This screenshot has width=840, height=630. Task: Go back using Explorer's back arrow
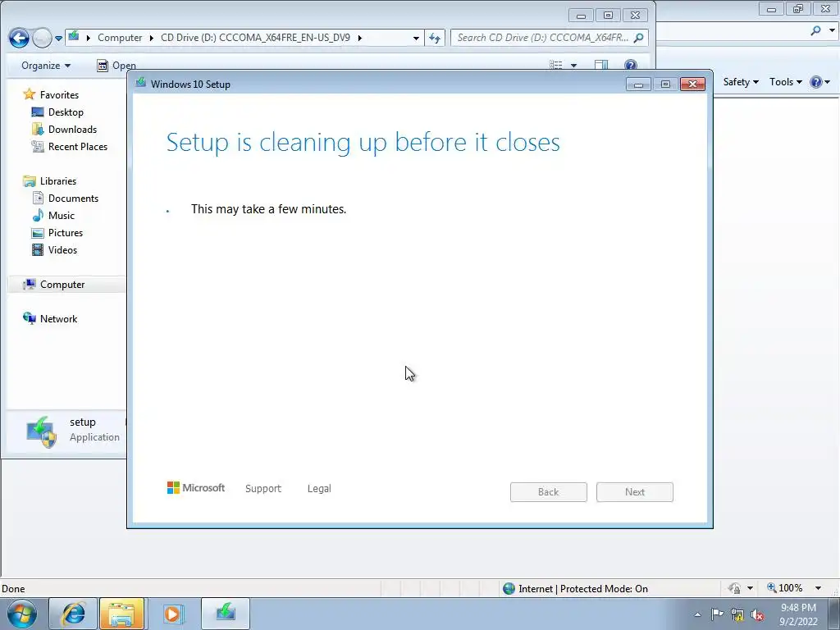20,38
